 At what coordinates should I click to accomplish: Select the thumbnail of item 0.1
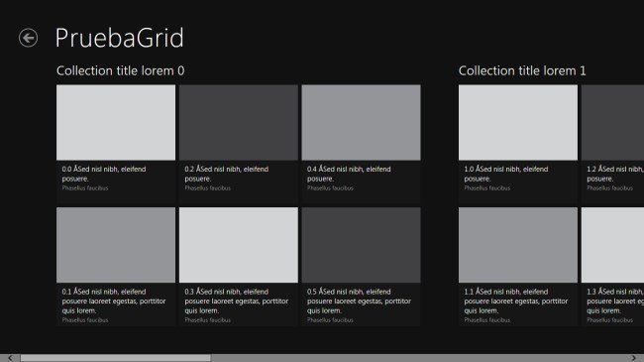click(116, 245)
